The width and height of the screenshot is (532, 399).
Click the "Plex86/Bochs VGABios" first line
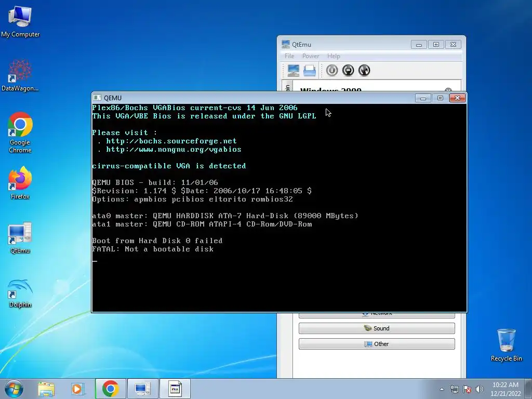(195, 108)
